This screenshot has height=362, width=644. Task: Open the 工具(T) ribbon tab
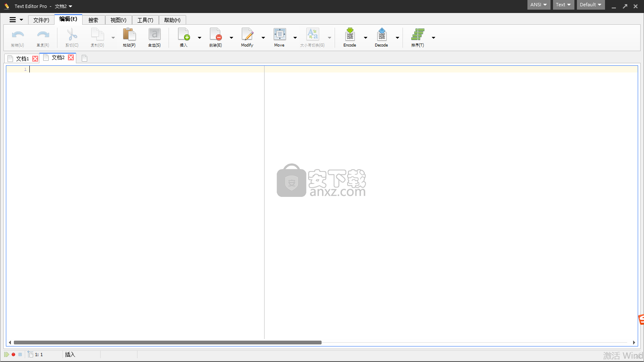145,20
